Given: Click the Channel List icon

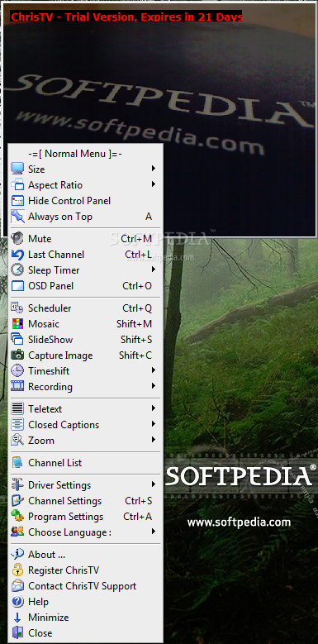Looking at the screenshot, I should click(17, 463).
